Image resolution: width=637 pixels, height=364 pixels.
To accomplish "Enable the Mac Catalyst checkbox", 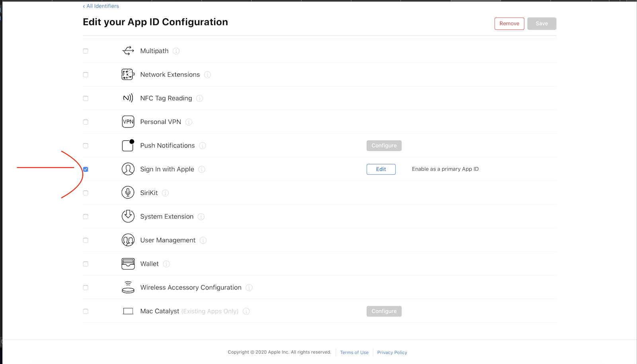I will [85, 311].
